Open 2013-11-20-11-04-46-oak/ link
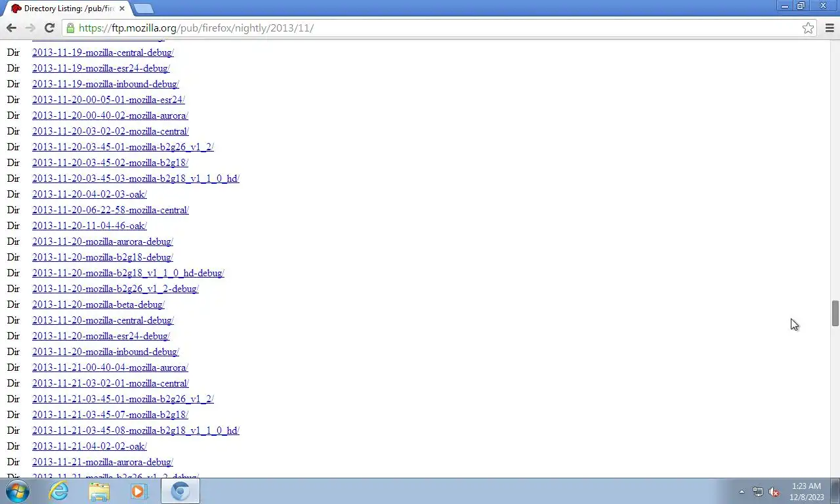The height and width of the screenshot is (504, 840). point(89,226)
